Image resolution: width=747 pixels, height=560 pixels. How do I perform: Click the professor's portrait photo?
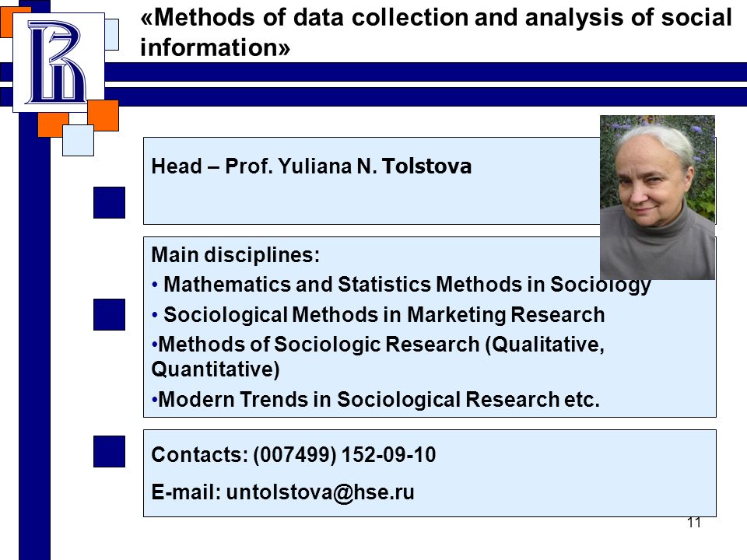coord(658,197)
